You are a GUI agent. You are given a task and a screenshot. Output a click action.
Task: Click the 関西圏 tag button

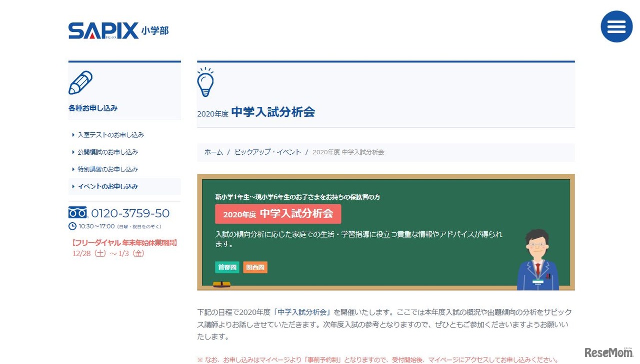coord(255,267)
